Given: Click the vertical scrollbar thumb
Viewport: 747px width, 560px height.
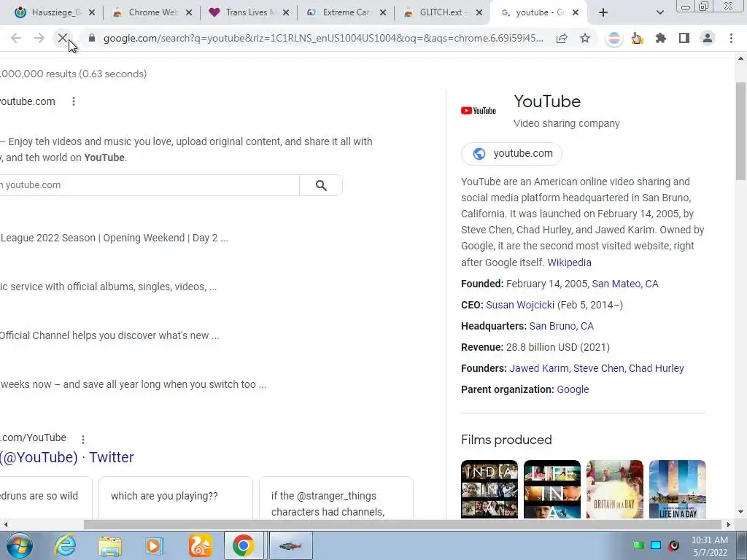Looking at the screenshot, I should tap(741, 131).
